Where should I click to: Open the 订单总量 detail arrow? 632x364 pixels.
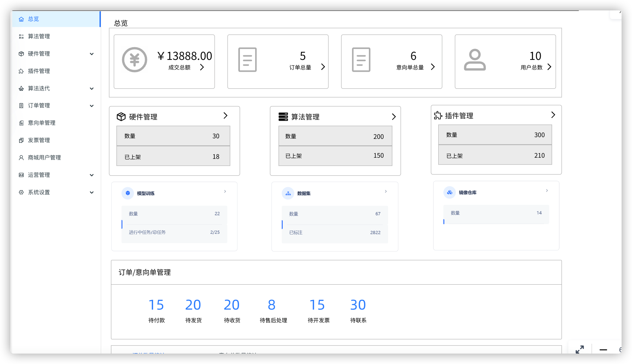tap(323, 67)
